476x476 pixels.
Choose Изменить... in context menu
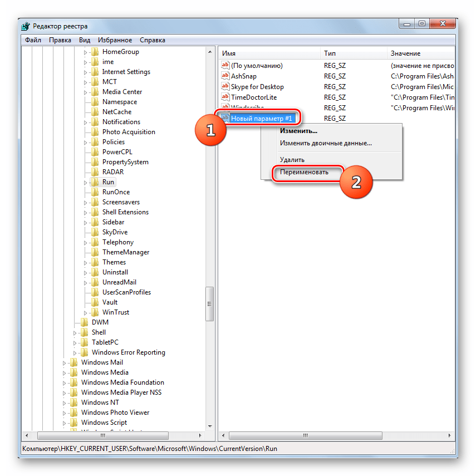(299, 131)
